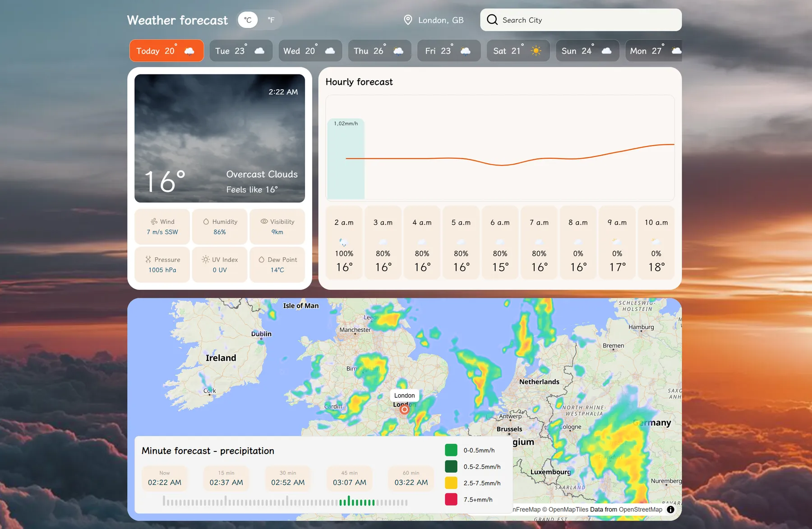Screen dimensions: 812x529
Task: Open the Sun 24° day forecast
Action: (x=587, y=51)
